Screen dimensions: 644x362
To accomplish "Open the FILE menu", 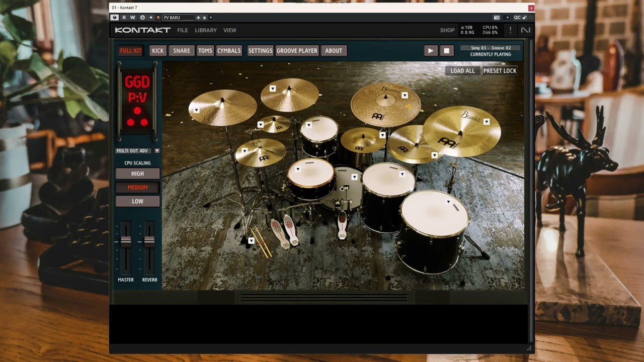I will tap(183, 30).
